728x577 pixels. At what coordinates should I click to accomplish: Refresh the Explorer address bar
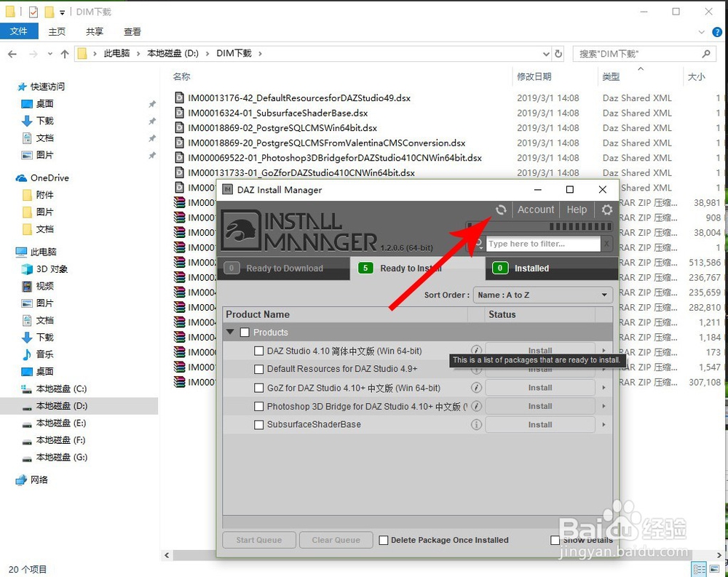coord(558,54)
